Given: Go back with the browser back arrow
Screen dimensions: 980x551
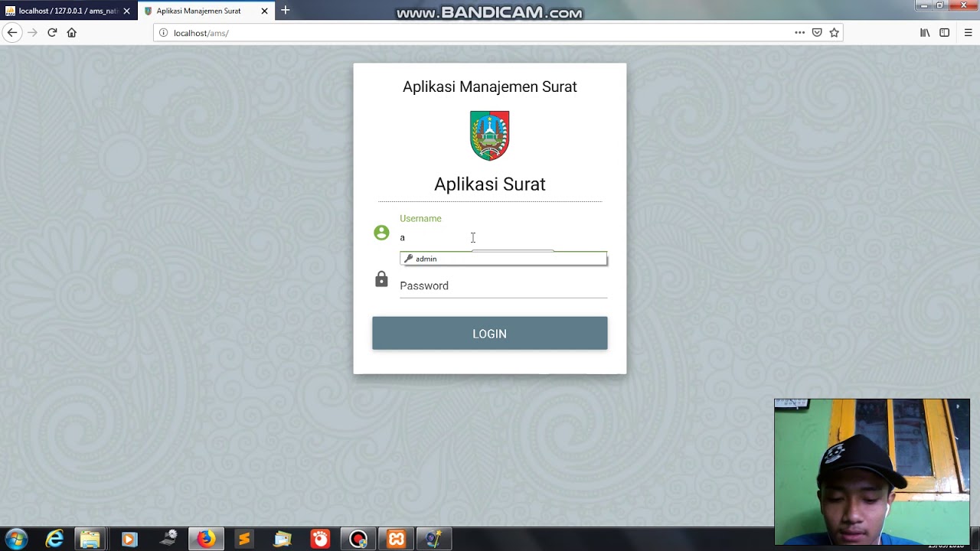Looking at the screenshot, I should 12,33.
